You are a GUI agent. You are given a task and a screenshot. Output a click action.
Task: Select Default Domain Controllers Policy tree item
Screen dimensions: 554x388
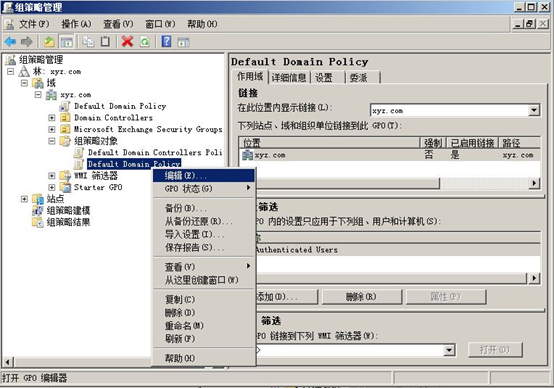tap(155, 152)
